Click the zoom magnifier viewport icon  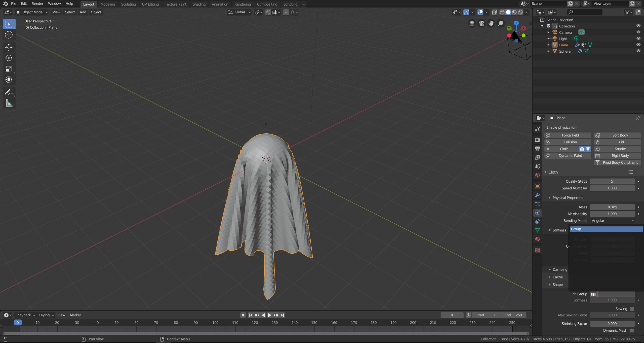pyautogui.click(x=501, y=23)
